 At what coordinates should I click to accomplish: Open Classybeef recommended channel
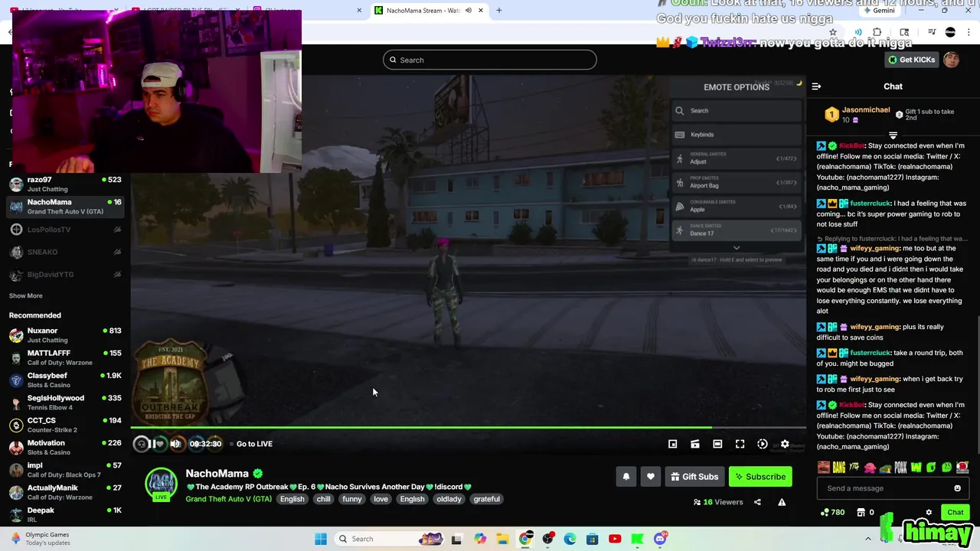65,380
